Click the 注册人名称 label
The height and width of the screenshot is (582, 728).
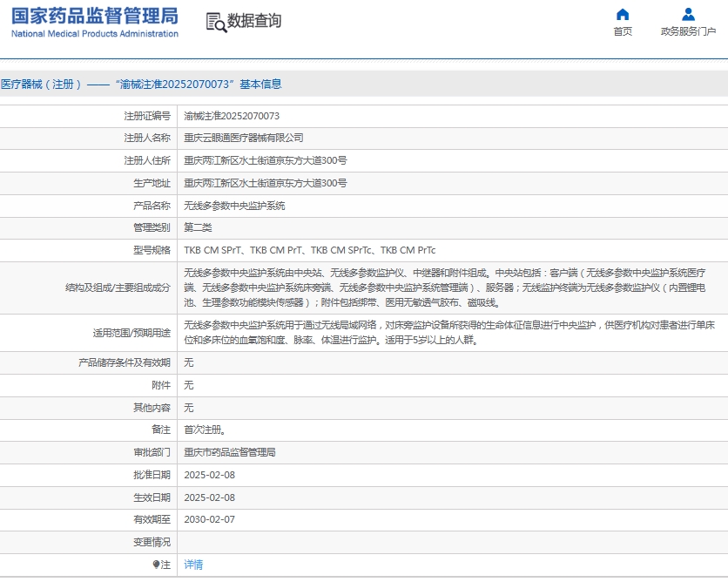tap(147, 138)
